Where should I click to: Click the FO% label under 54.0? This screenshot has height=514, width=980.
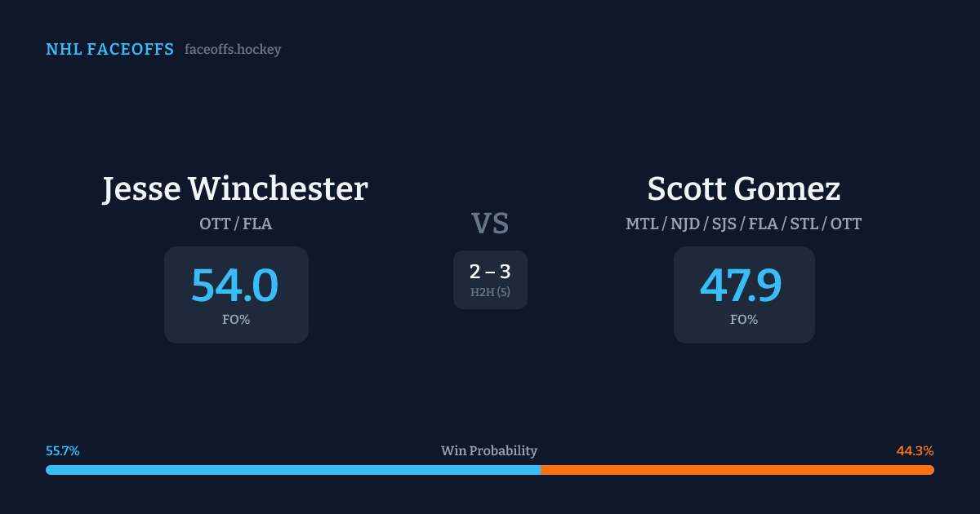tap(235, 320)
